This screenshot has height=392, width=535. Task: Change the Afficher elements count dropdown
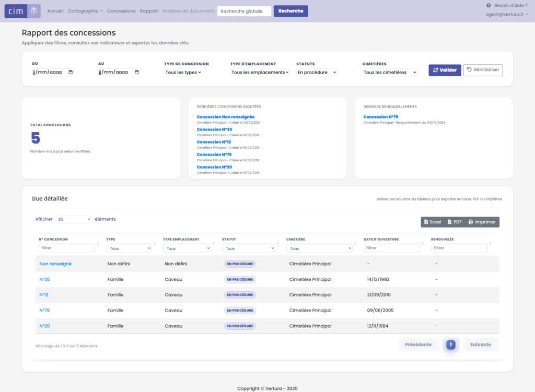tap(74, 219)
